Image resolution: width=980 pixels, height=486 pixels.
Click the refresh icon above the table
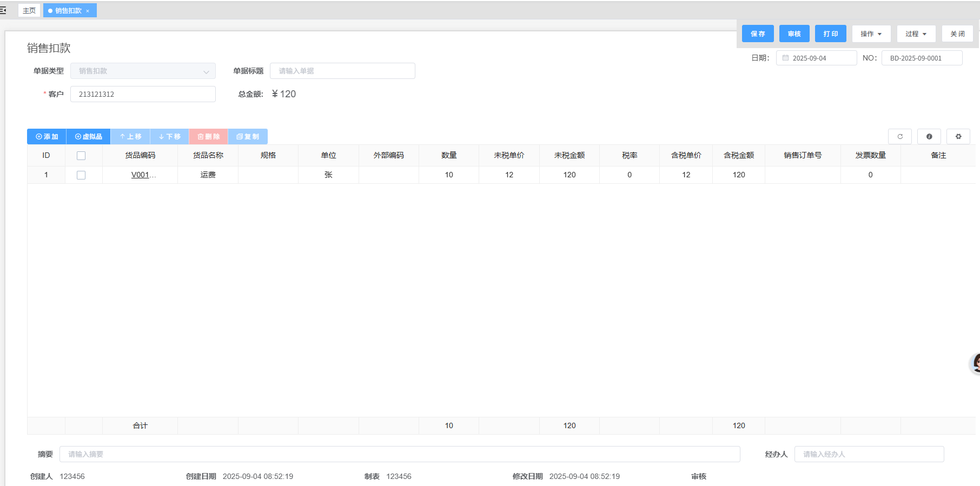pos(900,137)
